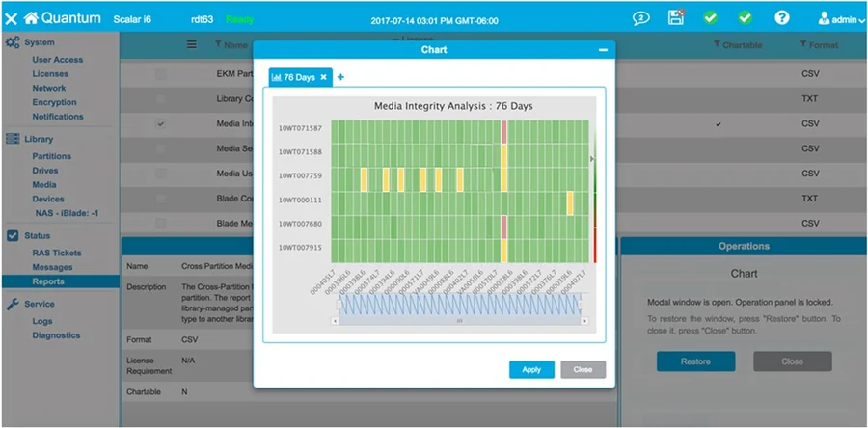The height and width of the screenshot is (428, 868).
Task: Toggle checkbox for the Media Se row
Action: 160,148
